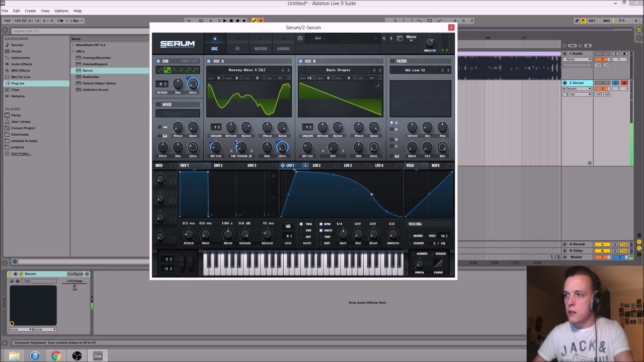Open the Serum preset browser icon
This screenshot has height=362, width=644.
[x=399, y=38]
